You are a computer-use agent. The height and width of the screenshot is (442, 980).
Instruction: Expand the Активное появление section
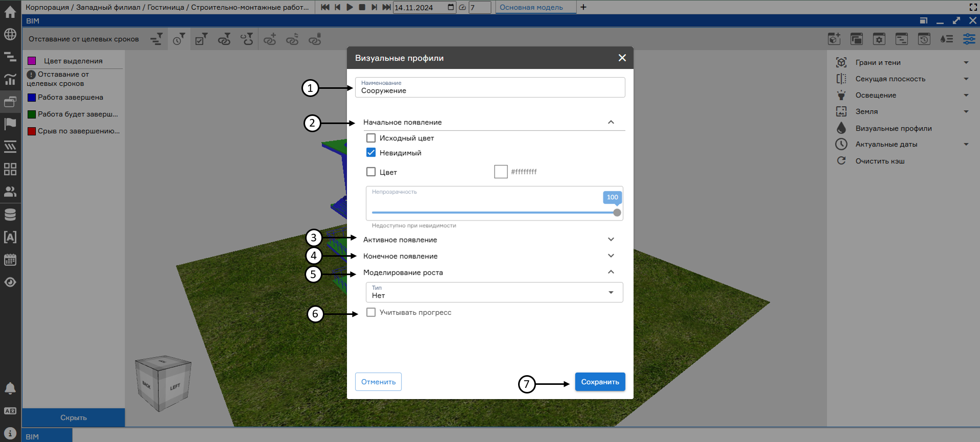[x=611, y=239]
